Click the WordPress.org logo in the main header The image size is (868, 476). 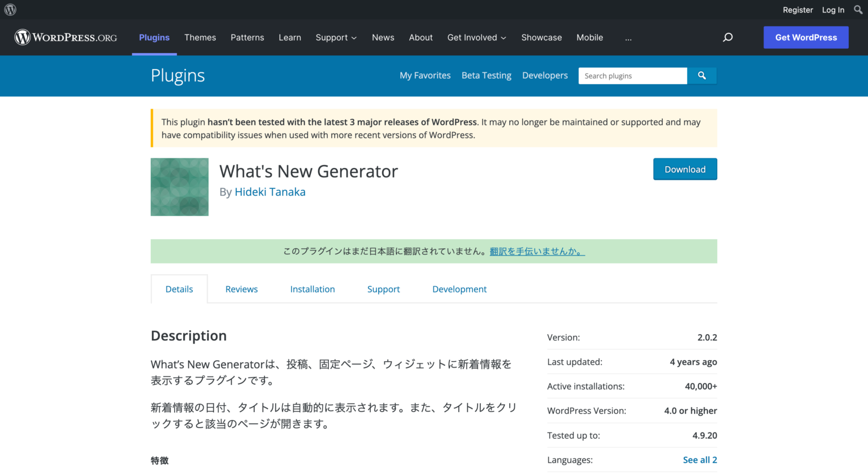click(x=65, y=37)
